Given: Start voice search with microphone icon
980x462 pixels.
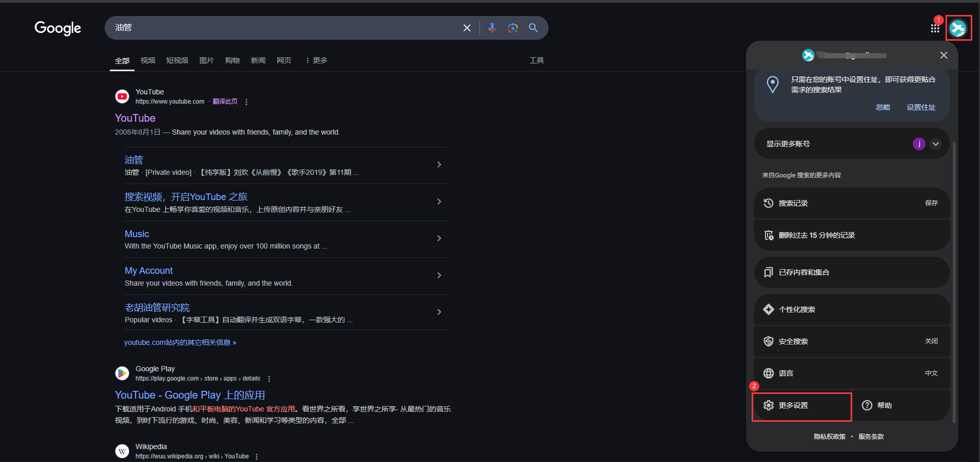Looking at the screenshot, I should 492,28.
